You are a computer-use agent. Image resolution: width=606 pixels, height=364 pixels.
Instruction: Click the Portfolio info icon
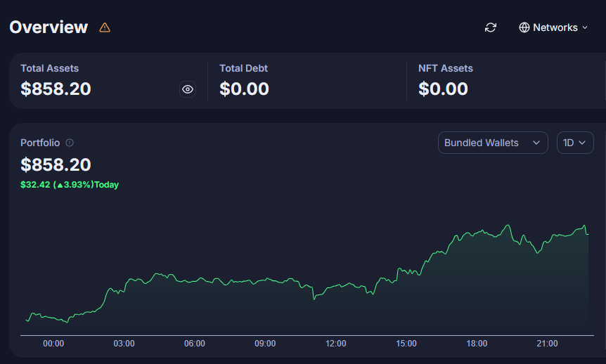click(x=70, y=143)
